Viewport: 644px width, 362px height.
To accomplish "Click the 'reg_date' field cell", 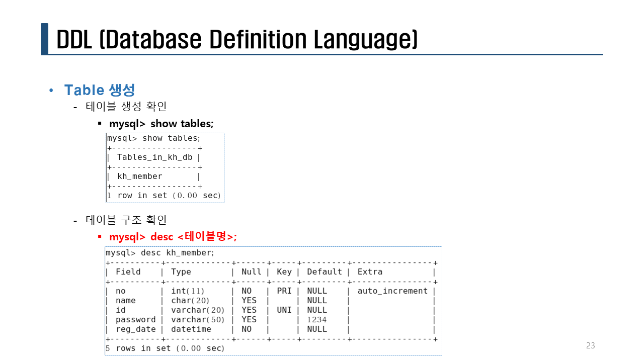I will click(136, 329).
